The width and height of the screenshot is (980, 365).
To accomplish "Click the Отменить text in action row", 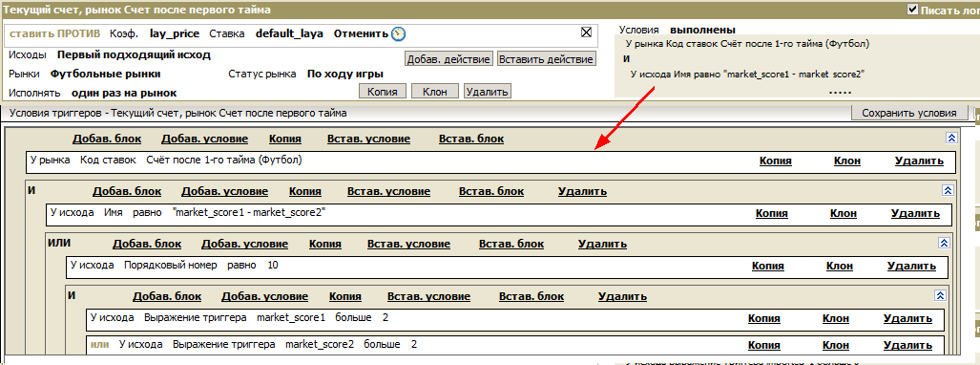I will 361,33.
